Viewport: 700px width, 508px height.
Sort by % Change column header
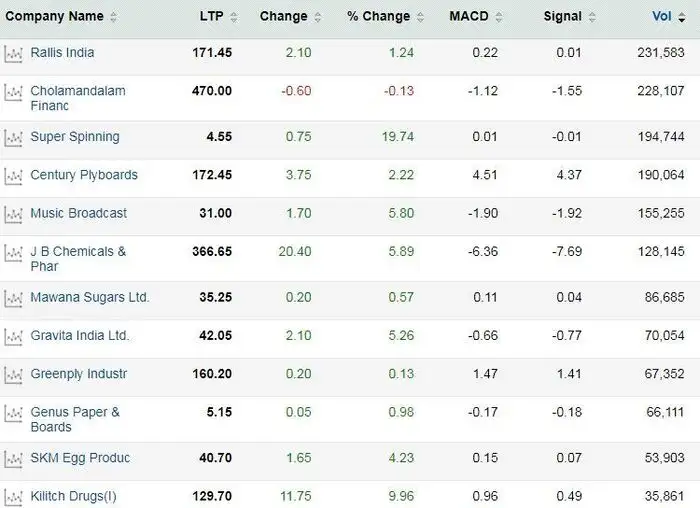(x=379, y=16)
